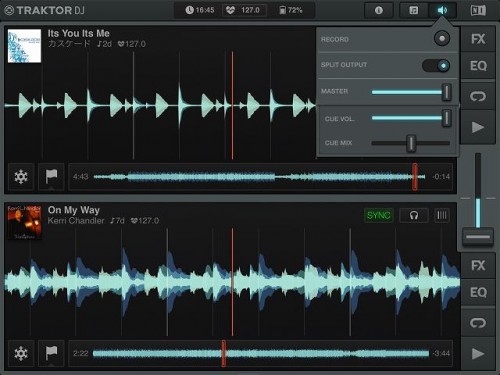Open the info button in top bar
The width and height of the screenshot is (500, 375).
pos(379,10)
